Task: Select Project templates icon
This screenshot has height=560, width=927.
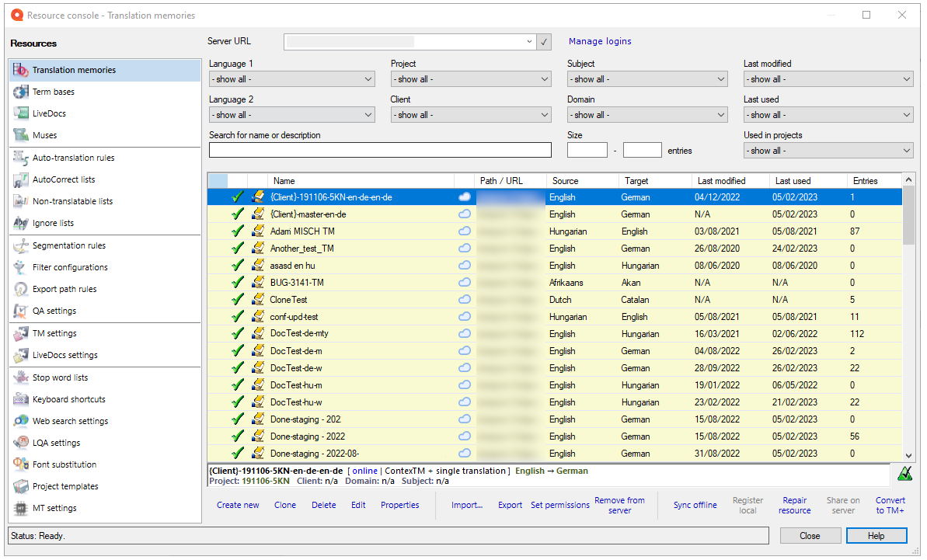Action: tap(21, 487)
